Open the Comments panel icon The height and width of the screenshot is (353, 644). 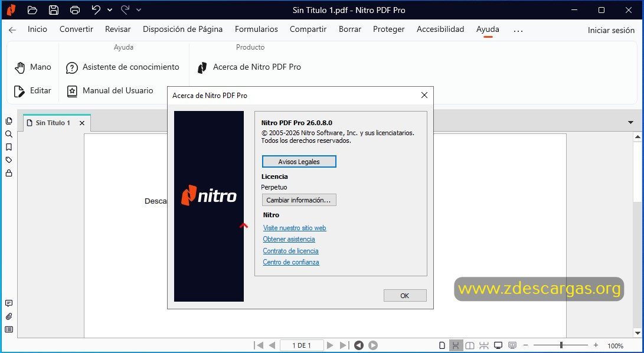click(9, 303)
